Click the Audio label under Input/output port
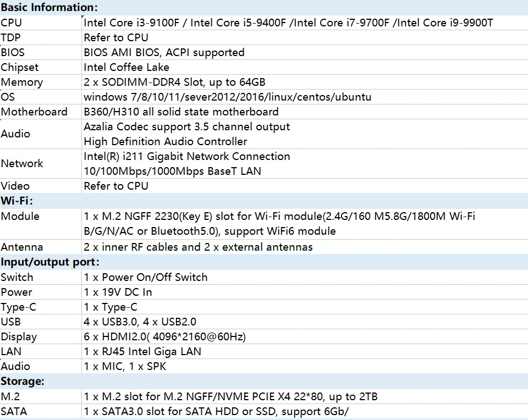This screenshot has width=528, height=420. tap(40, 366)
